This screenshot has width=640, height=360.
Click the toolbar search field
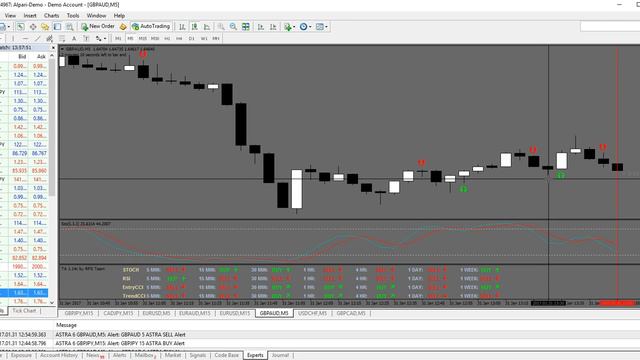tap(610, 27)
